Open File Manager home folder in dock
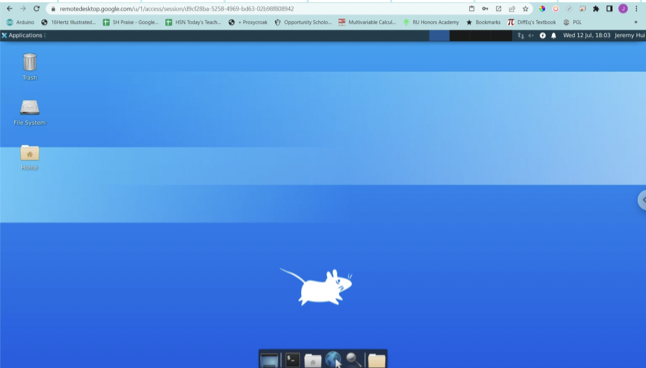Screen dimensions: 646x368 [313, 361]
